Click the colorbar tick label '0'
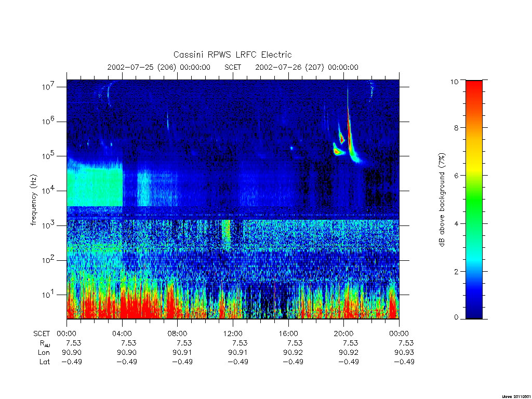The height and width of the screenshot is (399, 532). [456, 317]
